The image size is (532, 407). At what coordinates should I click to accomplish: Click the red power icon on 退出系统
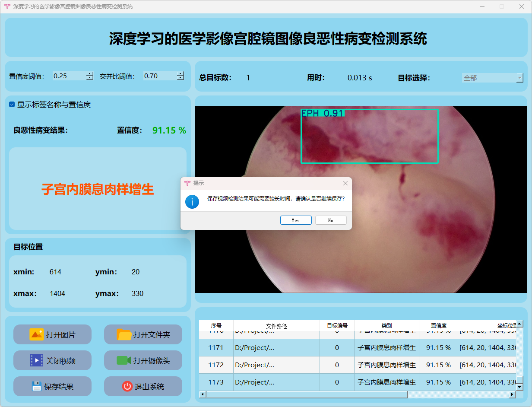pos(127,386)
